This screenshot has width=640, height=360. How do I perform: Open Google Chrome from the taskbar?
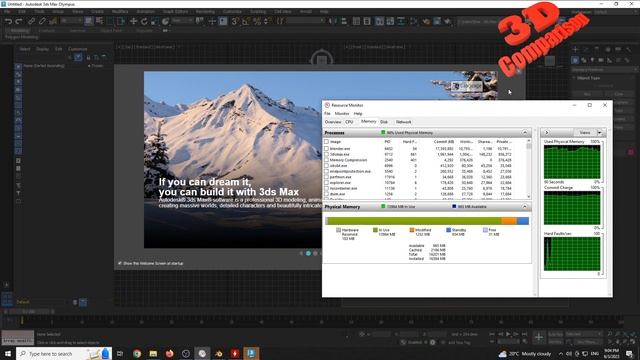click(137, 353)
